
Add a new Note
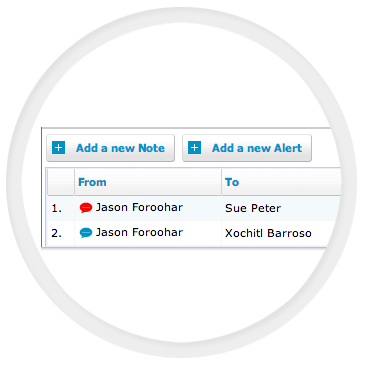point(110,148)
